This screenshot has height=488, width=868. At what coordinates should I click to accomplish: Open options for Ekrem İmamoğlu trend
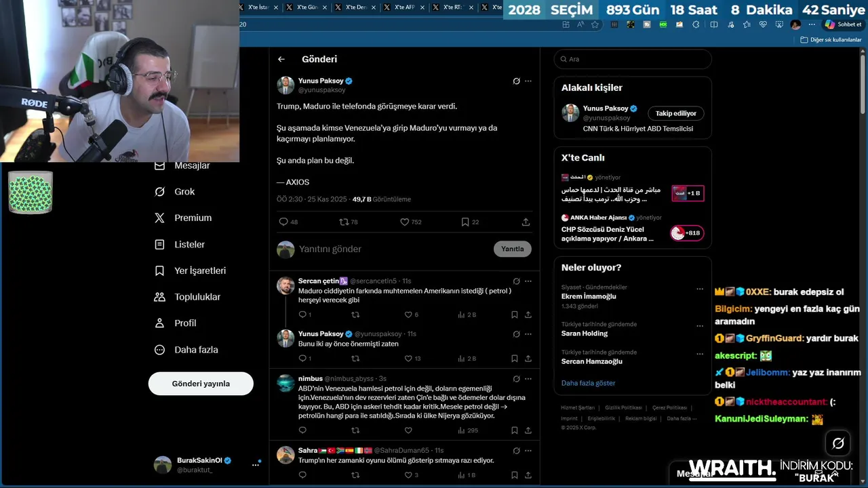tap(700, 289)
